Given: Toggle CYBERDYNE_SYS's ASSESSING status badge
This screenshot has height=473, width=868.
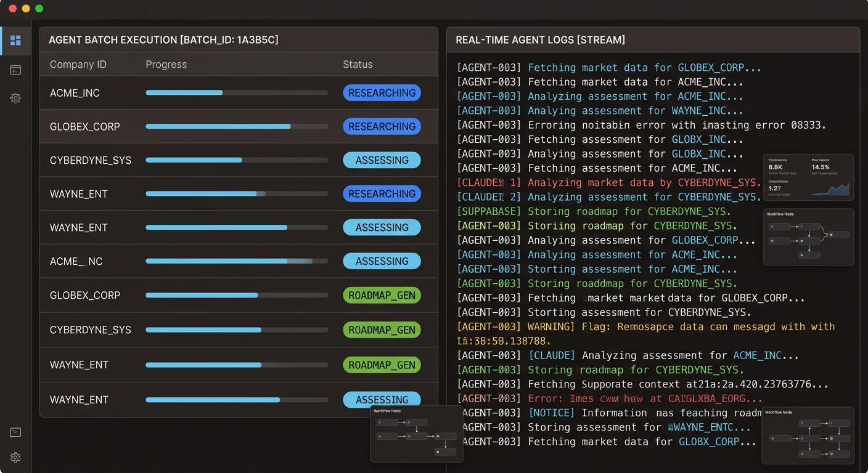Looking at the screenshot, I should pyautogui.click(x=382, y=160).
